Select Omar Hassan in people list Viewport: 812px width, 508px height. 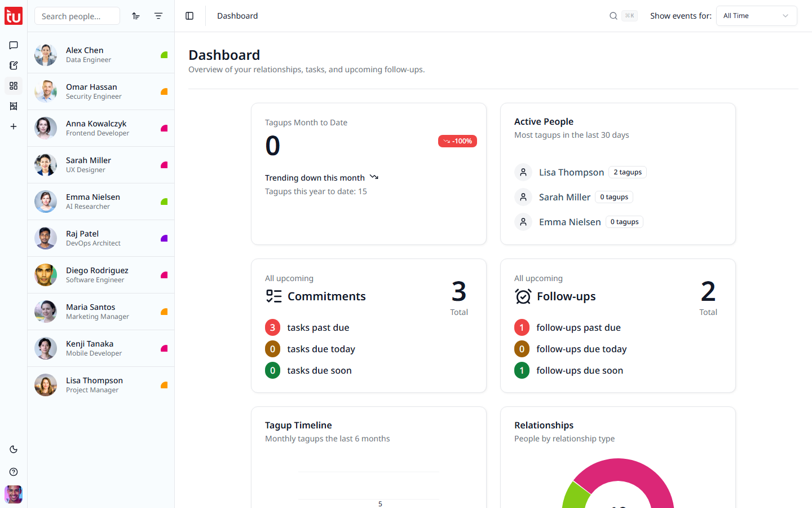pos(101,91)
